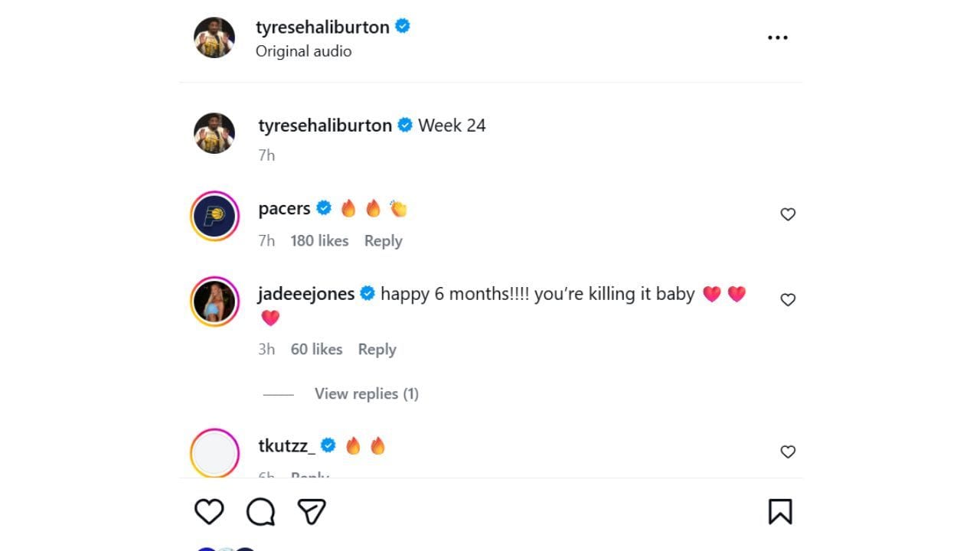Save the post using the bookmark icon

[781, 510]
